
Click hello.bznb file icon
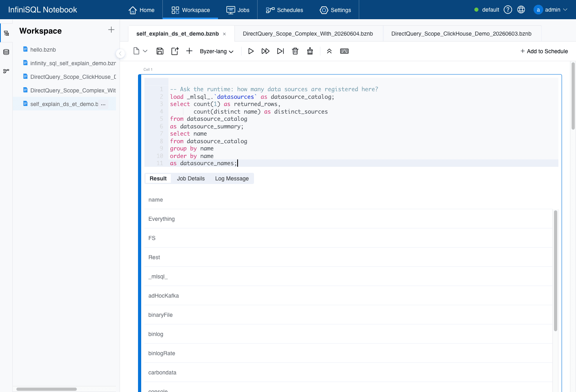pyautogui.click(x=26, y=49)
